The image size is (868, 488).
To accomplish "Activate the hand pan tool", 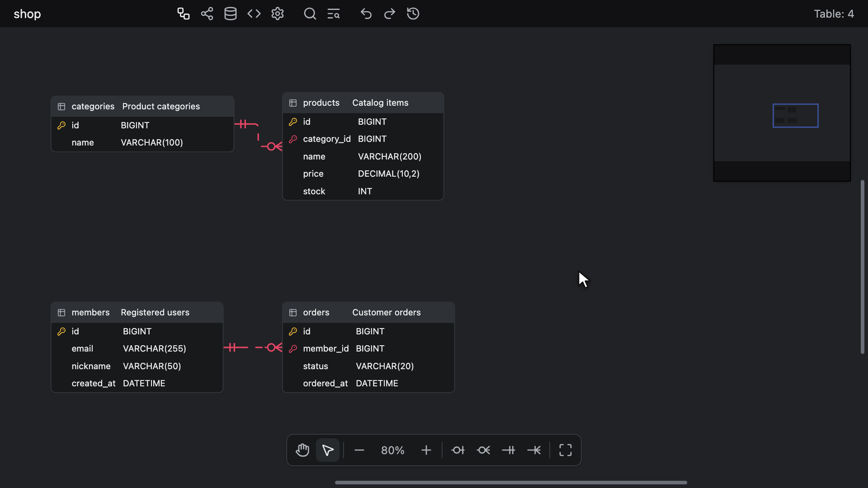I will [302, 450].
